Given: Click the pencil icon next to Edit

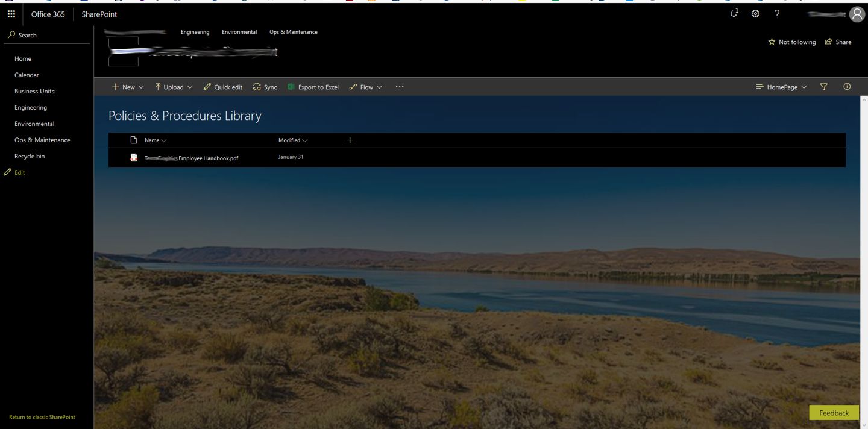Looking at the screenshot, I should (7, 172).
